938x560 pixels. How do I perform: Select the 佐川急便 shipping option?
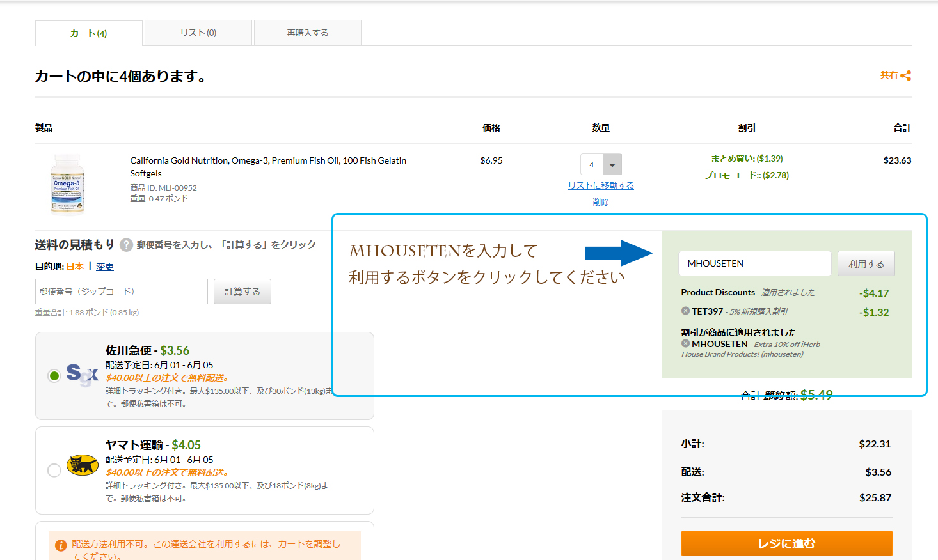54,376
